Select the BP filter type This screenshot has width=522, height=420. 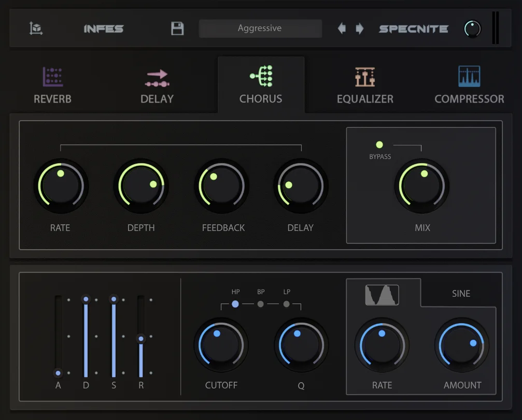click(x=261, y=304)
